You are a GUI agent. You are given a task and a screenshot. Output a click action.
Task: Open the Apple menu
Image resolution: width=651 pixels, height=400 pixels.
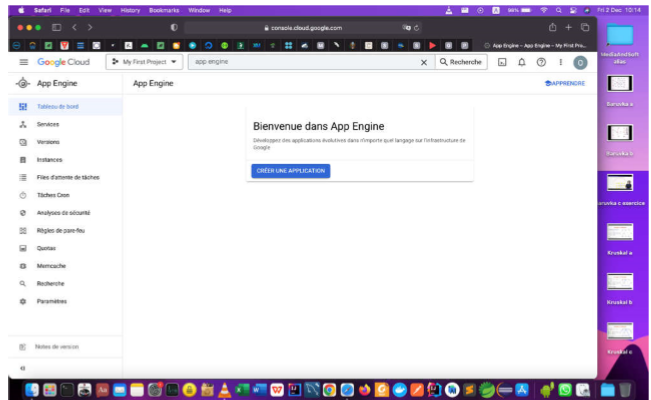[x=22, y=10]
